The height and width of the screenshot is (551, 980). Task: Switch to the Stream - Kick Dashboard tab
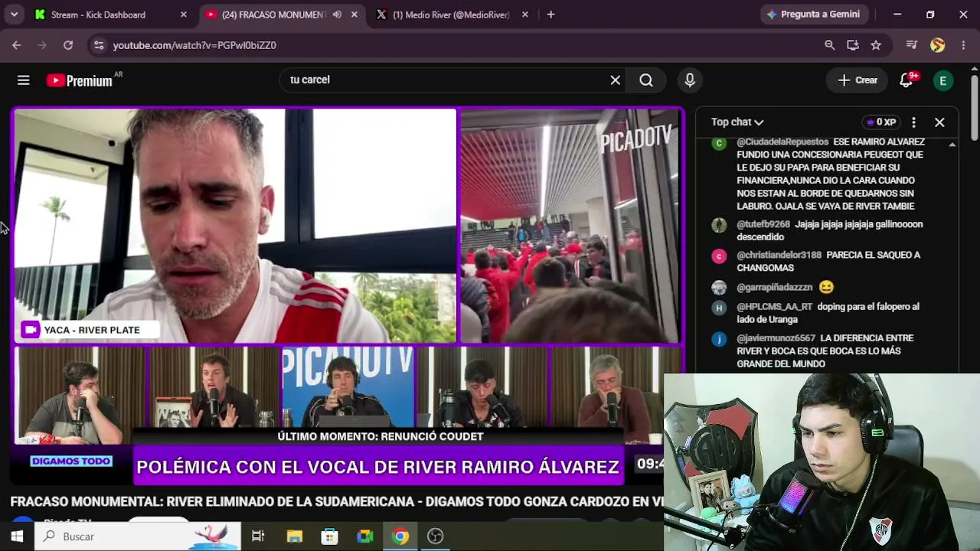(109, 15)
